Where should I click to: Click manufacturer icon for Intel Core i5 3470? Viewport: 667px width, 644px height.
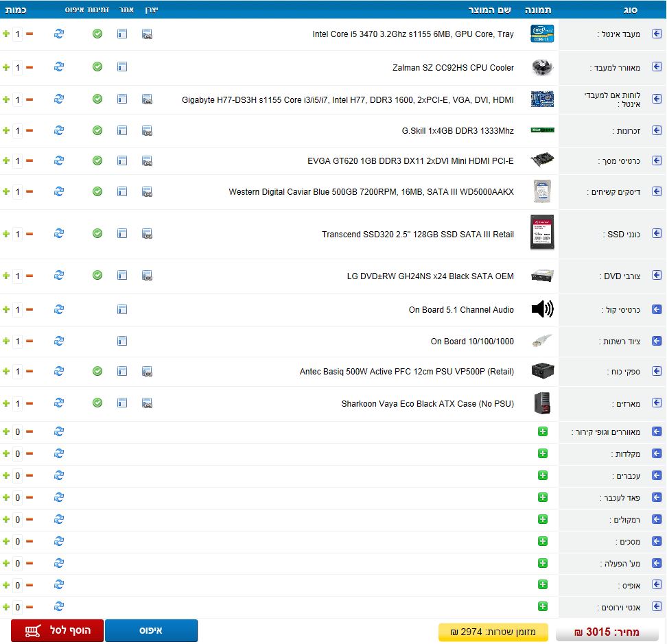pos(147,34)
